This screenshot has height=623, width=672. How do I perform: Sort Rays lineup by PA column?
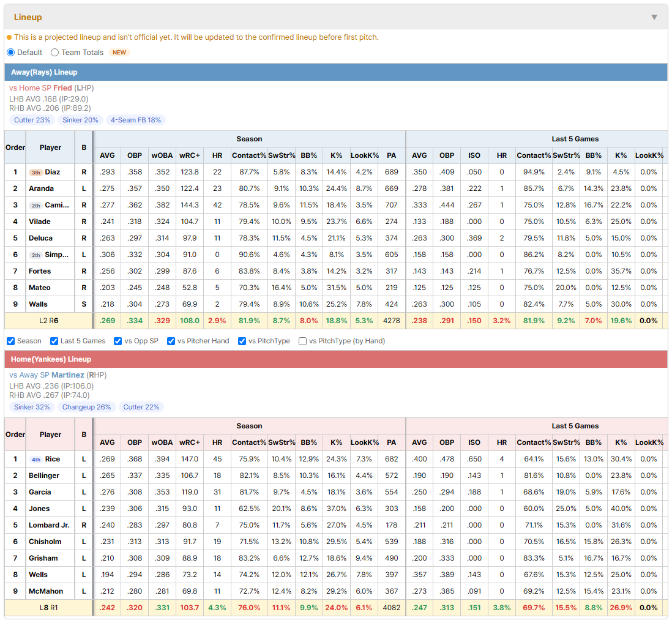coord(391,155)
